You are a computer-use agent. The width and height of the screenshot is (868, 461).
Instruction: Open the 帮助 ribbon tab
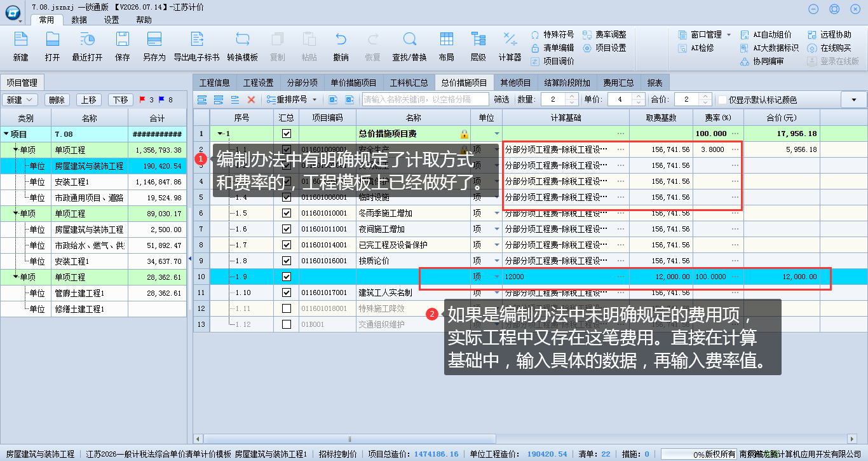pyautogui.click(x=144, y=20)
